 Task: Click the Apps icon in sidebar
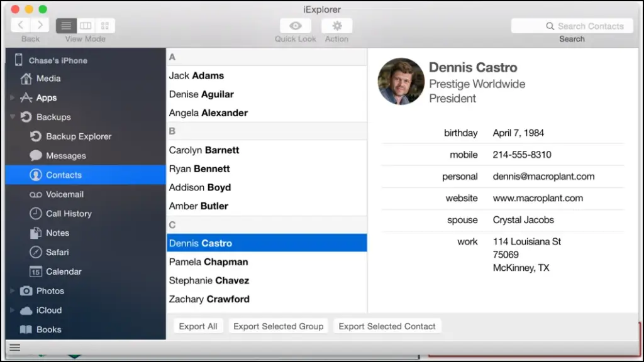[26, 97]
